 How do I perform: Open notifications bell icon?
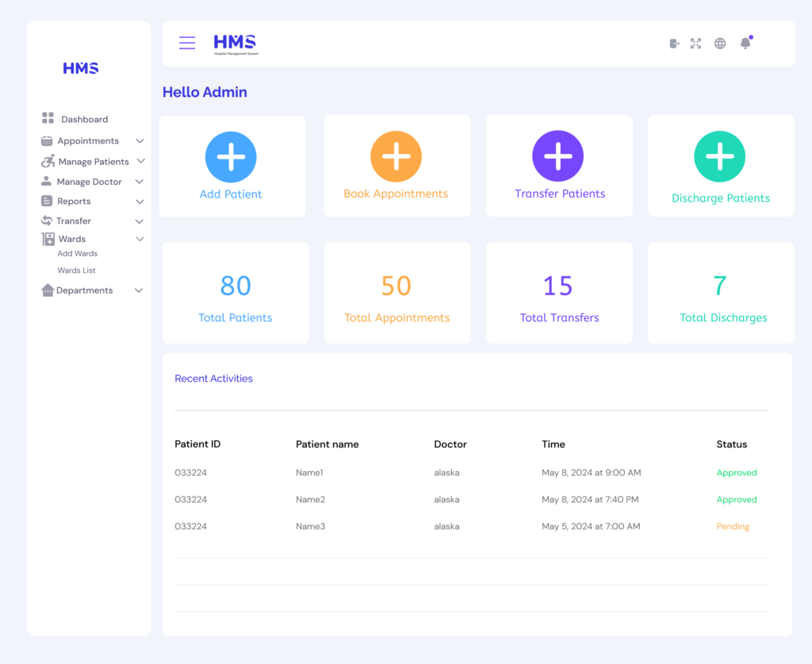pos(745,44)
